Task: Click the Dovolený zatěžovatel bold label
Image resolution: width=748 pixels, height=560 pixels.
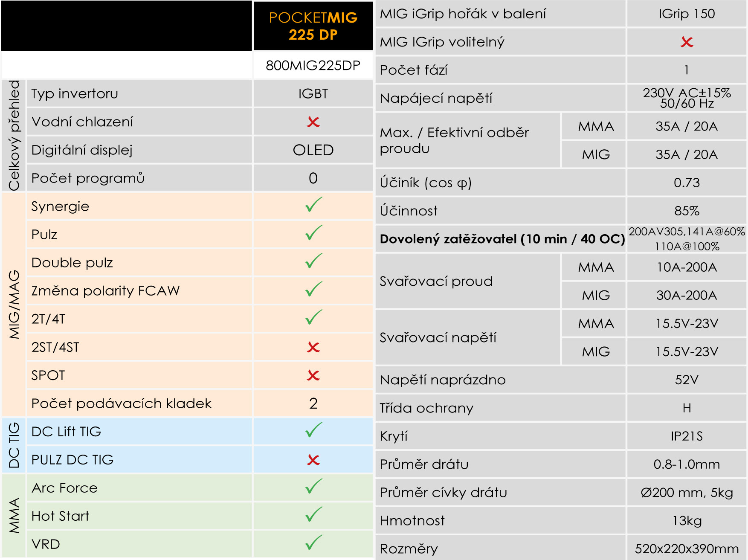Action: coord(502,239)
